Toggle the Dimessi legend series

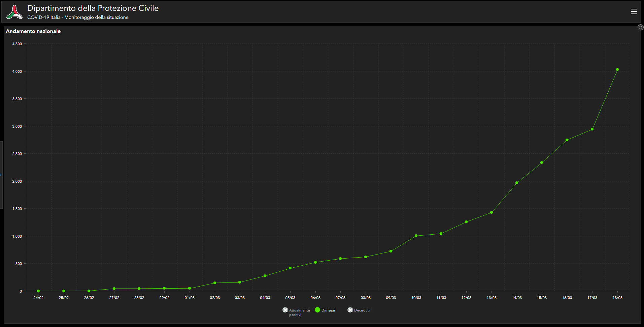(325, 310)
